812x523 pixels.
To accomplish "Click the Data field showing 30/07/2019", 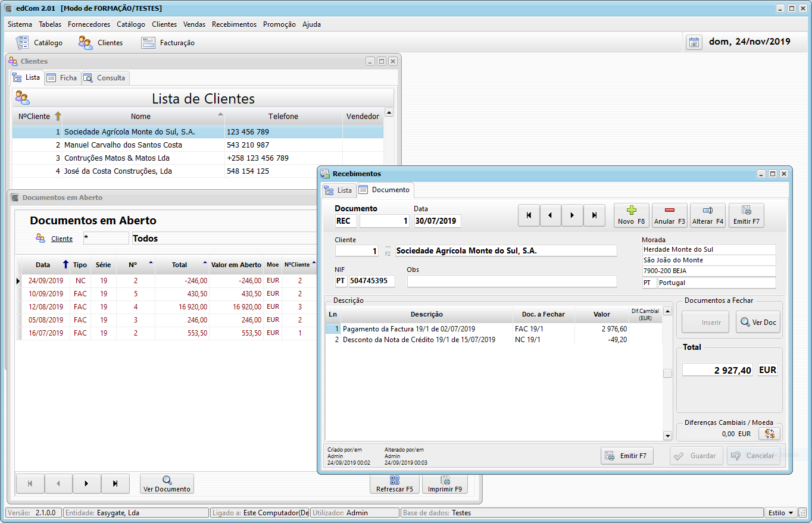I will [x=438, y=221].
